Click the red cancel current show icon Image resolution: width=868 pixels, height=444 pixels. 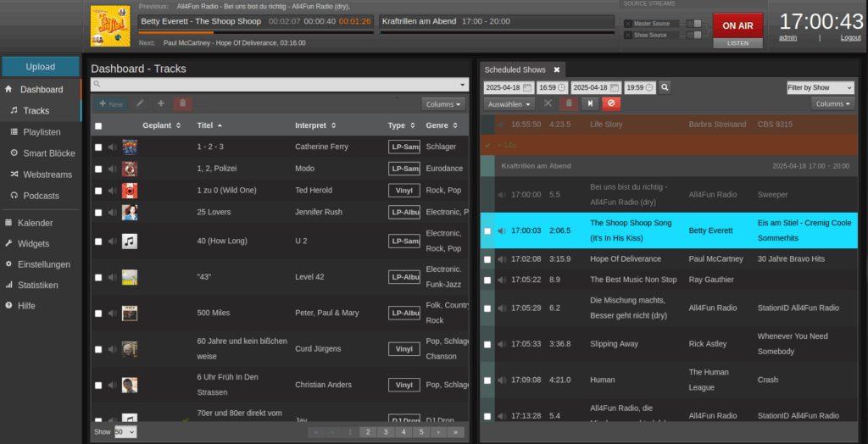tap(611, 103)
